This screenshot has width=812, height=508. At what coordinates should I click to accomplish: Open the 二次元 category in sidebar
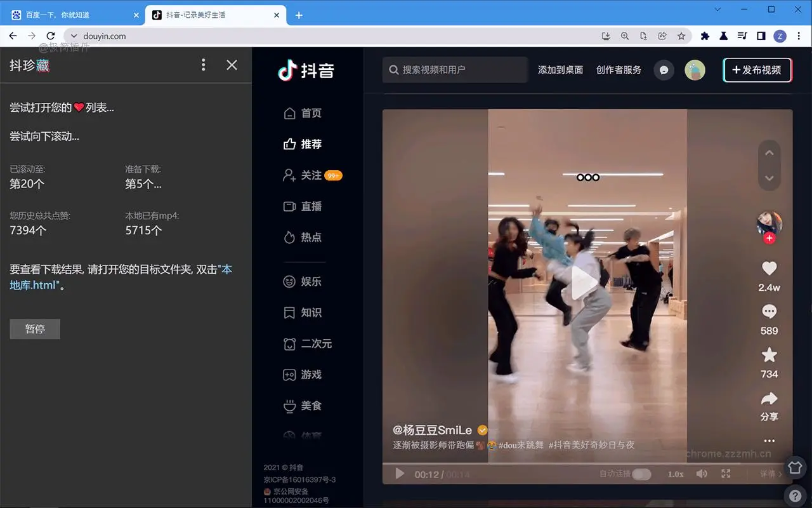pyautogui.click(x=310, y=344)
